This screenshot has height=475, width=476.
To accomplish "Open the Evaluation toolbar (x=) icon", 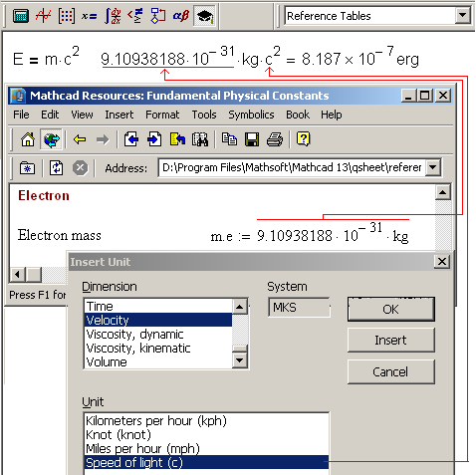I will 90,16.
